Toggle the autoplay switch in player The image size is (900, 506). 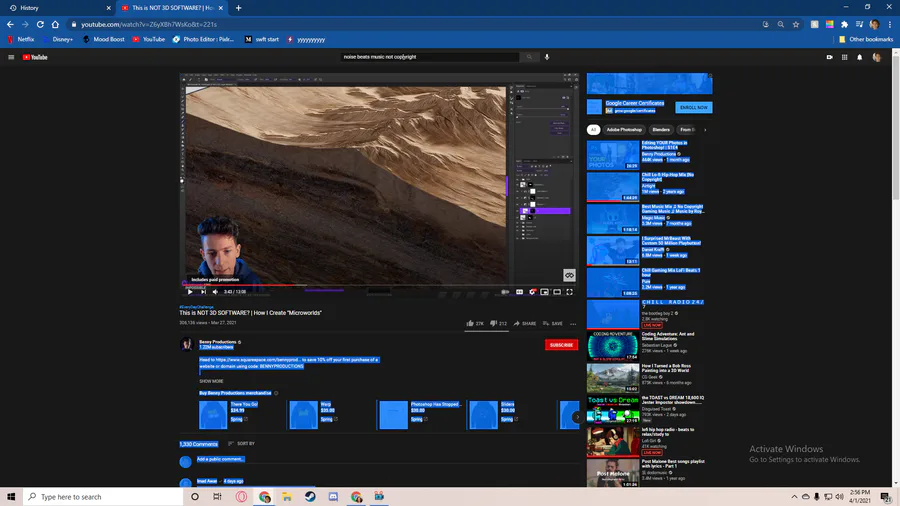tap(506, 292)
